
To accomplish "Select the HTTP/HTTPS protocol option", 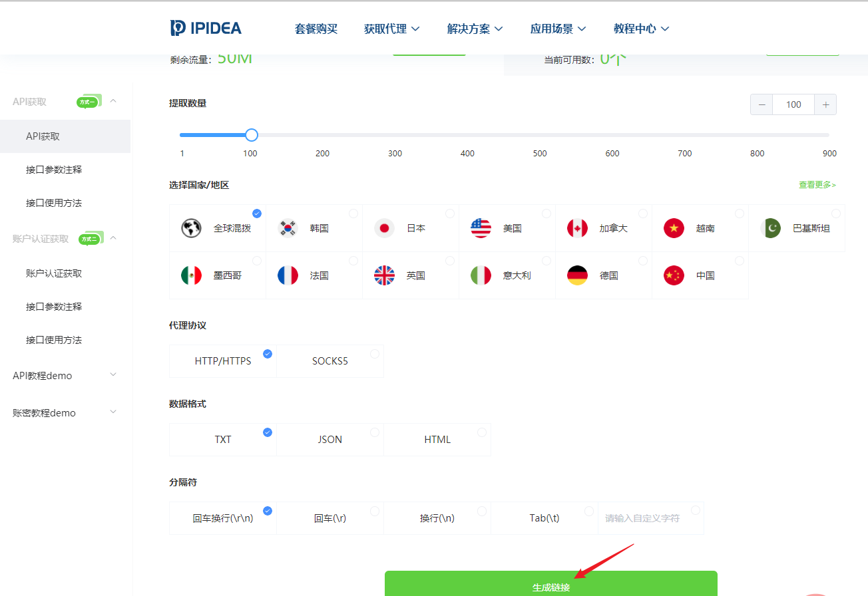I will click(x=223, y=361).
